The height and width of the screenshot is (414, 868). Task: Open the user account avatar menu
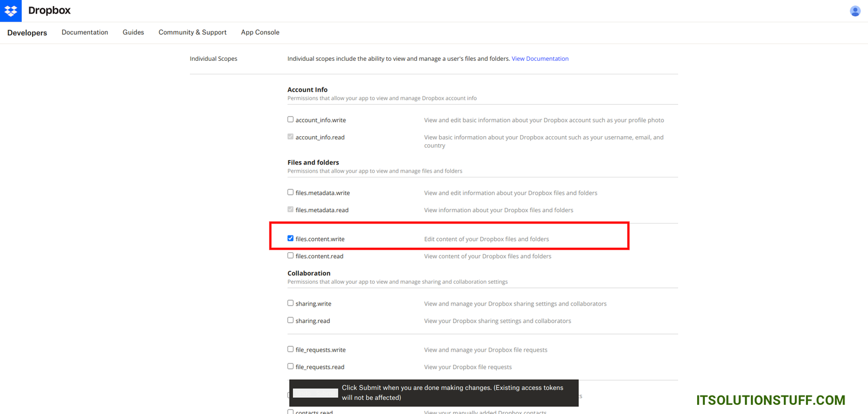tap(855, 11)
